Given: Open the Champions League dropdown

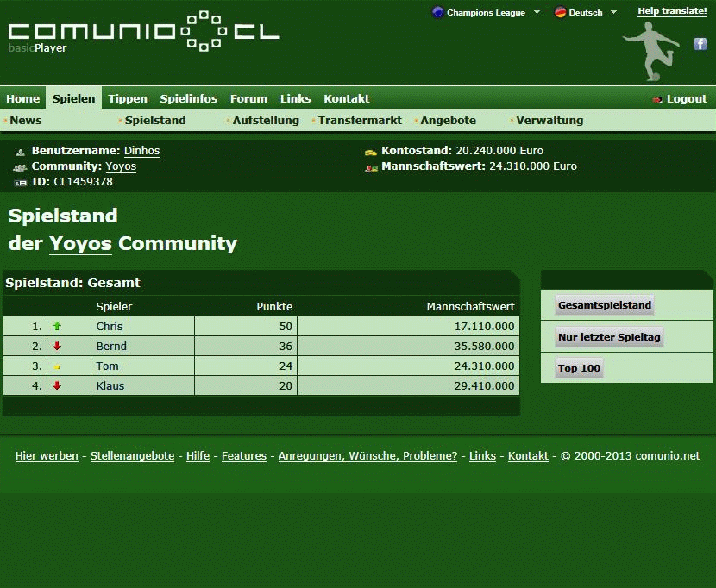Looking at the screenshot, I should pyautogui.click(x=487, y=13).
